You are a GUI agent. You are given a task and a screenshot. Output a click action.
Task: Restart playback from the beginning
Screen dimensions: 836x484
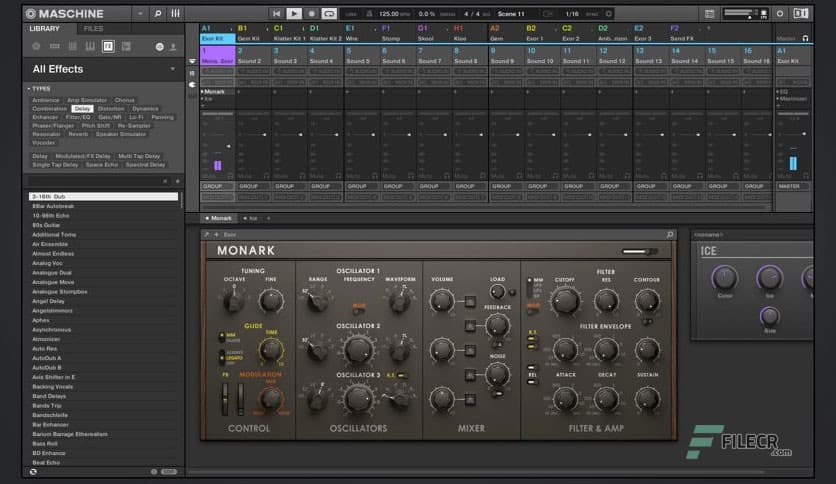(276, 14)
